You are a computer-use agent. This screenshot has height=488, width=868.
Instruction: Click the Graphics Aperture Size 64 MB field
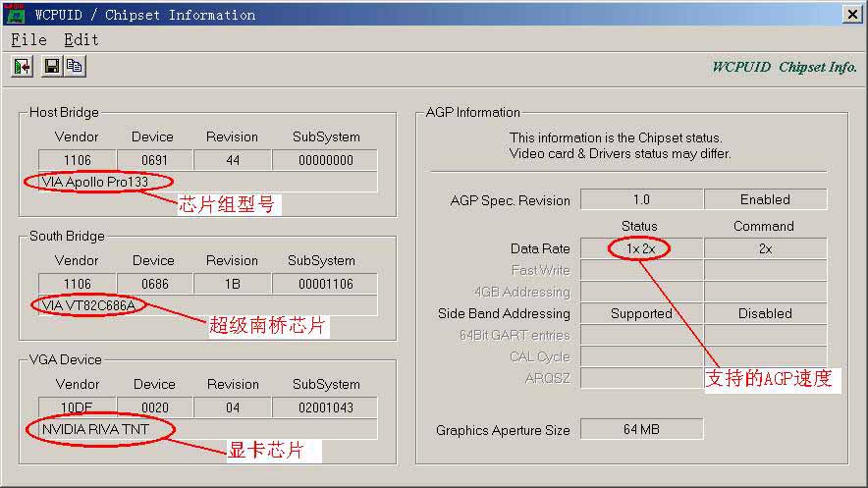[x=640, y=430]
